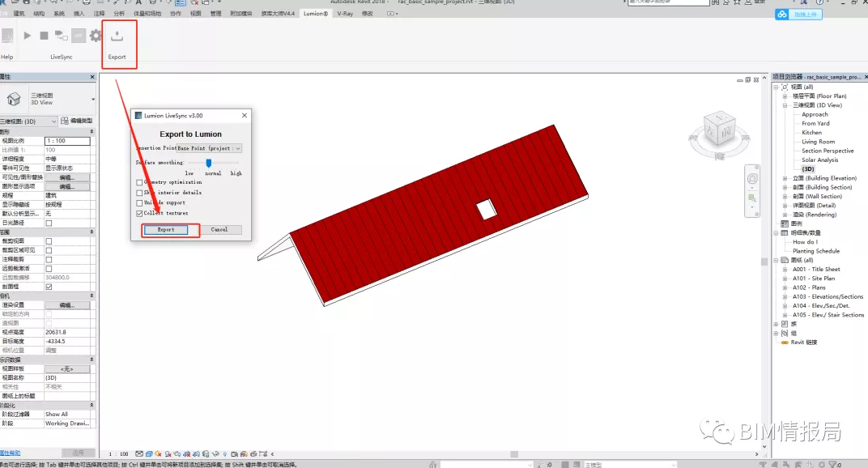Close the Lumion LiveSync dialog
Screen dimensions: 868x468
coord(245,116)
